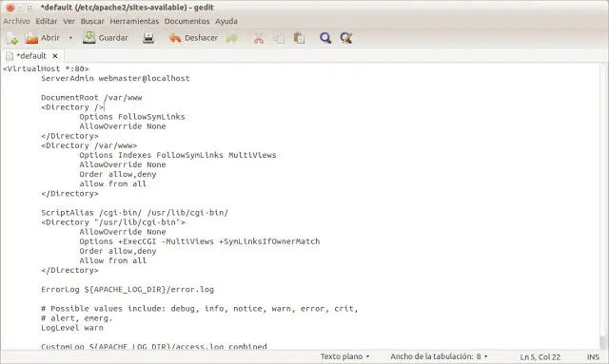
Task: Click the '# alert, emerg.' comment line
Action: [x=76, y=318]
